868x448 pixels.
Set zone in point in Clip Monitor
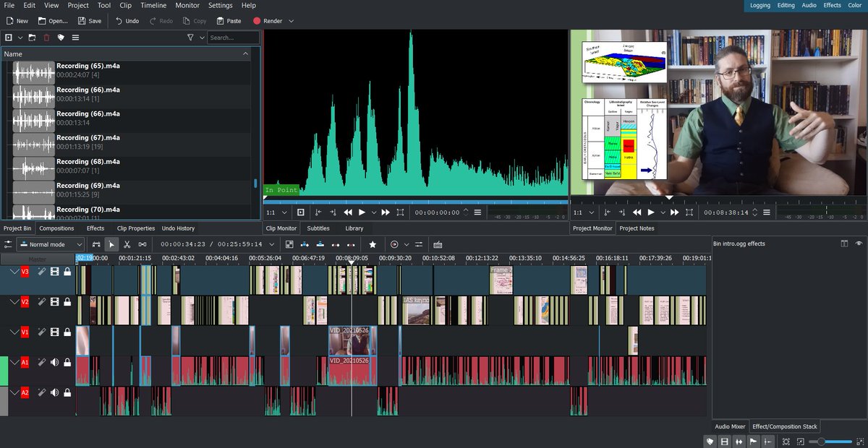tap(320, 212)
